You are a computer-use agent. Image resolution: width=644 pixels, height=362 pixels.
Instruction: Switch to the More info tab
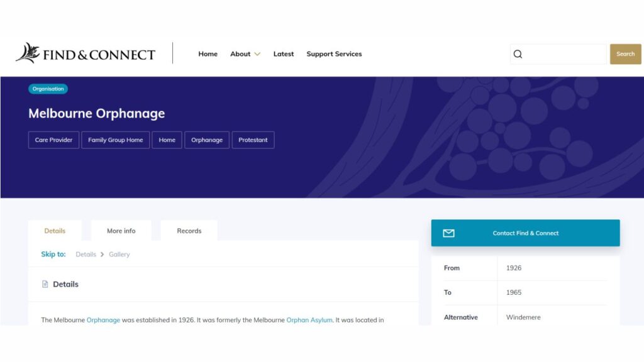tap(121, 231)
